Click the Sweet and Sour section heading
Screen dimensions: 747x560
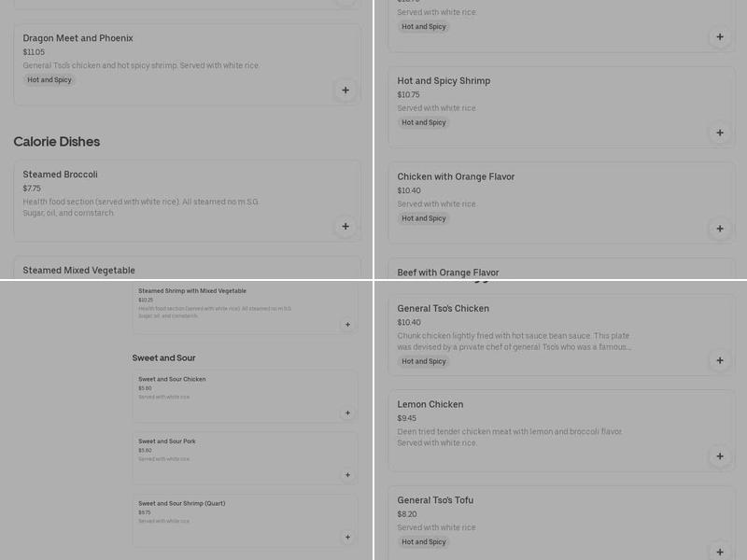(163, 358)
